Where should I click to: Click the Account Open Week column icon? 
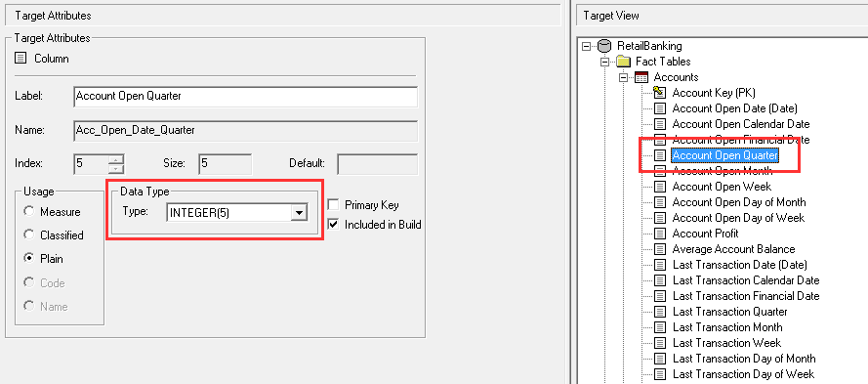pos(660,187)
